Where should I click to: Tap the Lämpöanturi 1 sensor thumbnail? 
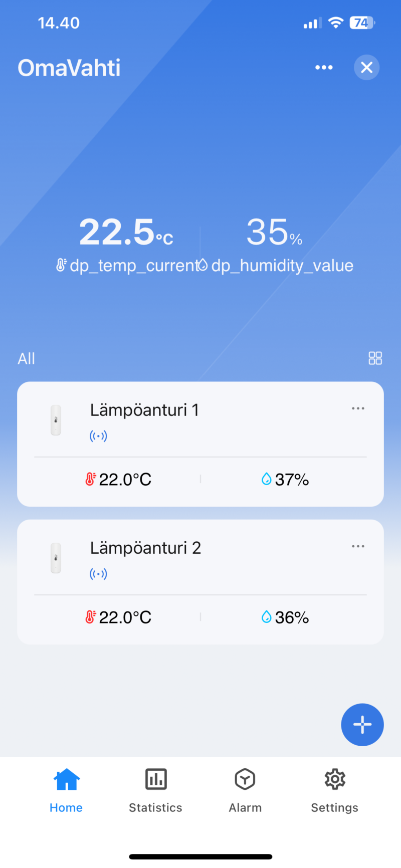click(56, 420)
